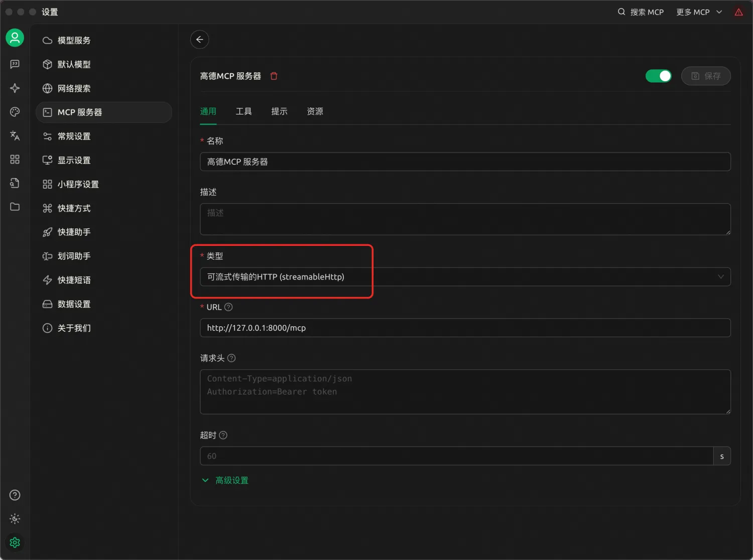Viewport: 753px width, 560px height.
Task: Toggle the 高德MCP 服务器 enable switch
Action: pyautogui.click(x=658, y=76)
